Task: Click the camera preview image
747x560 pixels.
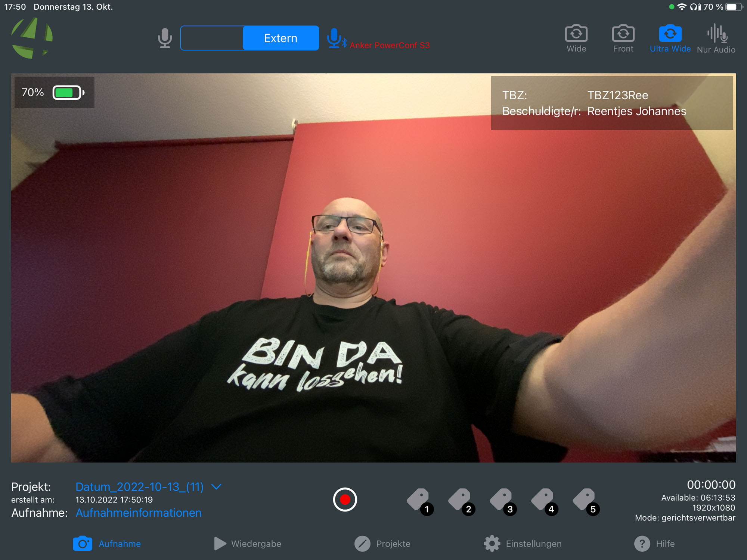Action: [373, 268]
